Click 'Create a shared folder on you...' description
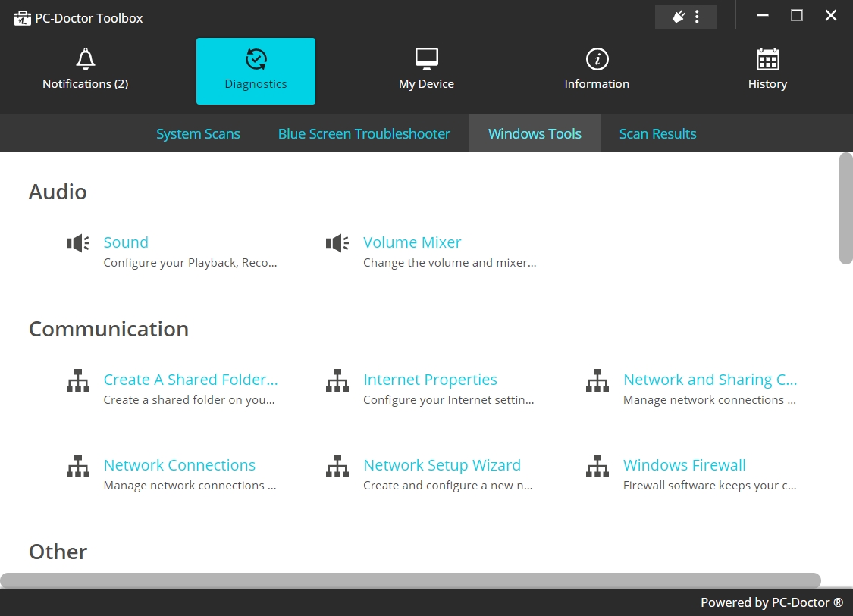The height and width of the screenshot is (616, 853). pyautogui.click(x=189, y=400)
